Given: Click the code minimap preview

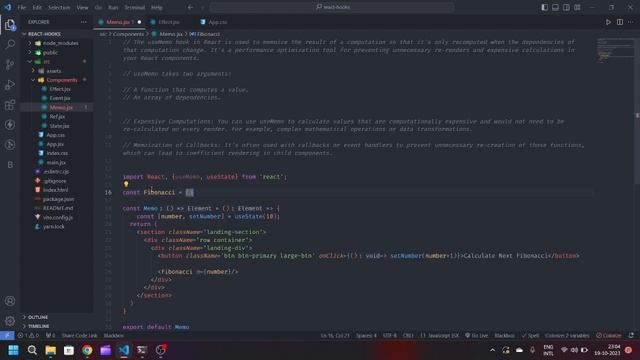Looking at the screenshot, I should [x=615, y=51].
